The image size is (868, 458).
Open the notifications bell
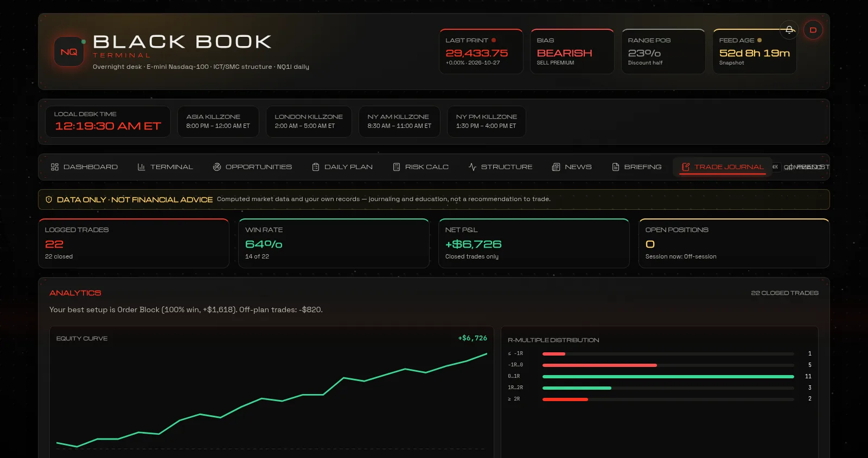pos(789,30)
